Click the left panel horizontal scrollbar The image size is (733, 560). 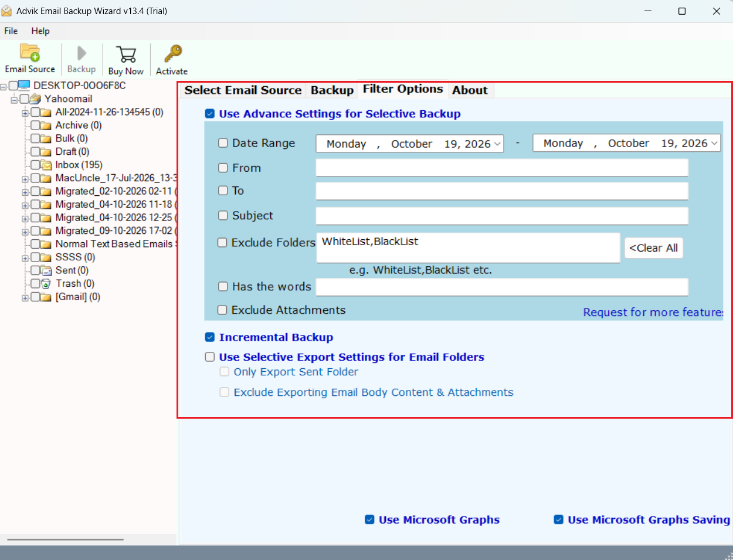pyautogui.click(x=65, y=539)
